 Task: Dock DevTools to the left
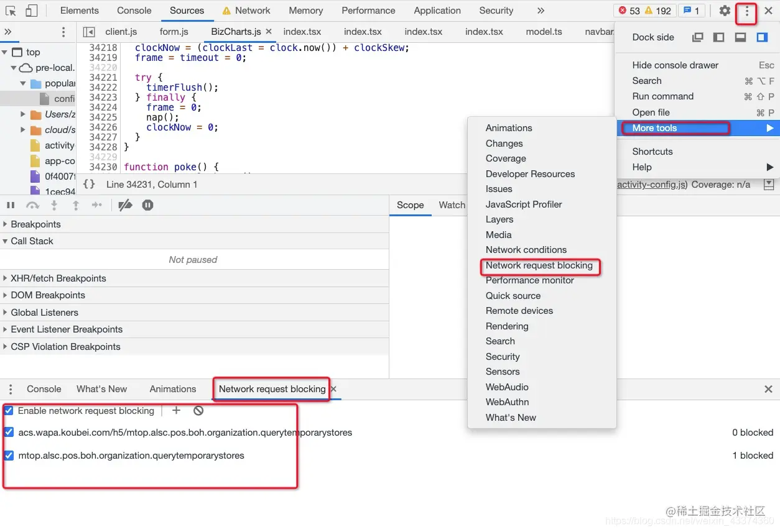[x=719, y=37]
